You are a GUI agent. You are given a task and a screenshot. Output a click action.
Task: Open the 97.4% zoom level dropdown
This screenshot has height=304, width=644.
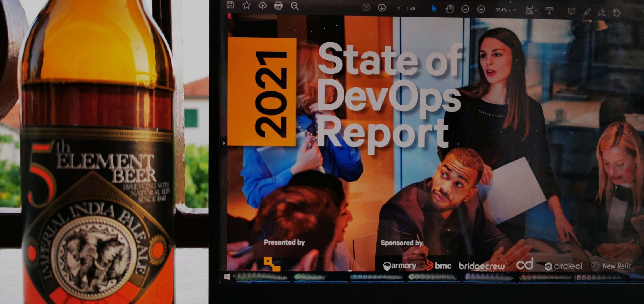click(514, 10)
